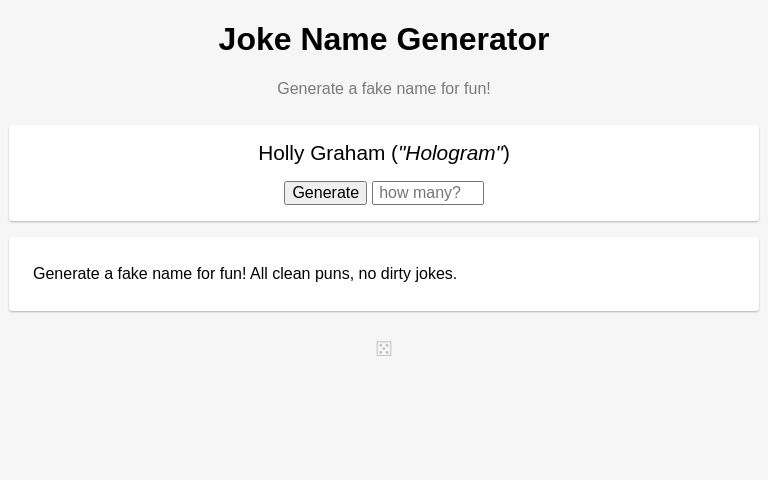
Task: Focus the "how many?" input field
Action: pos(428,193)
